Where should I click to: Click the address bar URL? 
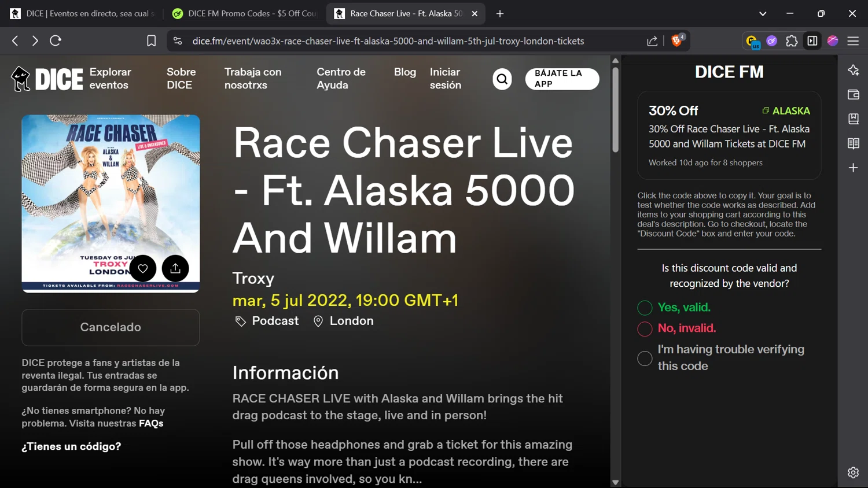point(388,41)
